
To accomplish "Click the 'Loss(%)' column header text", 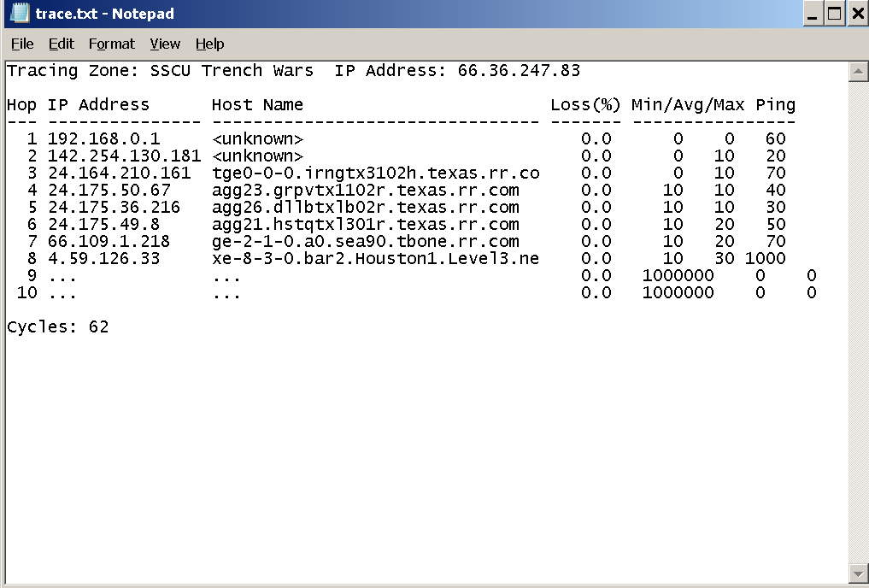I will click(x=585, y=105).
